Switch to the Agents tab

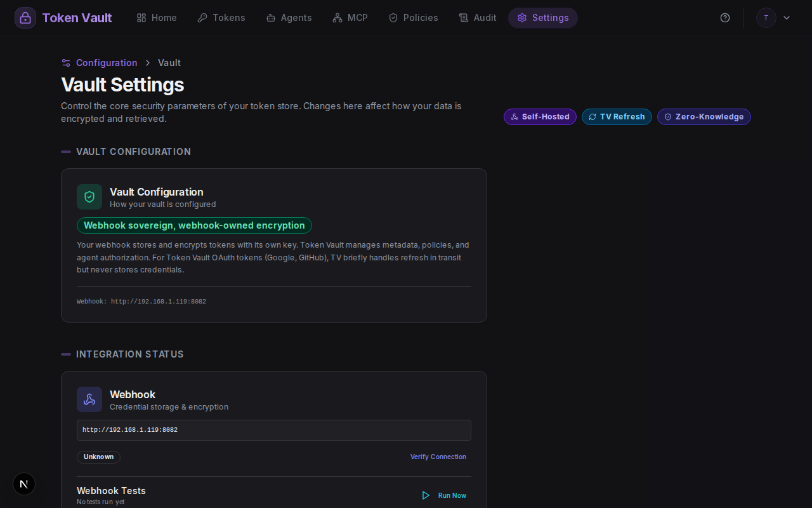click(289, 18)
